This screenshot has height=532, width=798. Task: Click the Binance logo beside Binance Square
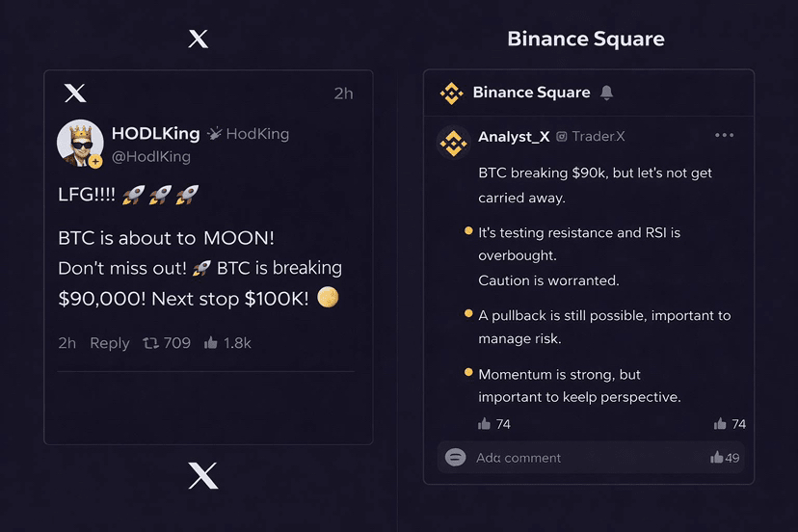[x=451, y=93]
